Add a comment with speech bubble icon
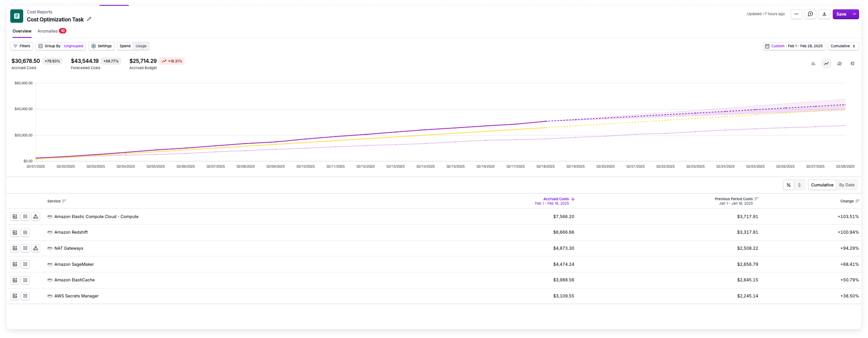The width and height of the screenshot is (868, 338). (x=810, y=14)
